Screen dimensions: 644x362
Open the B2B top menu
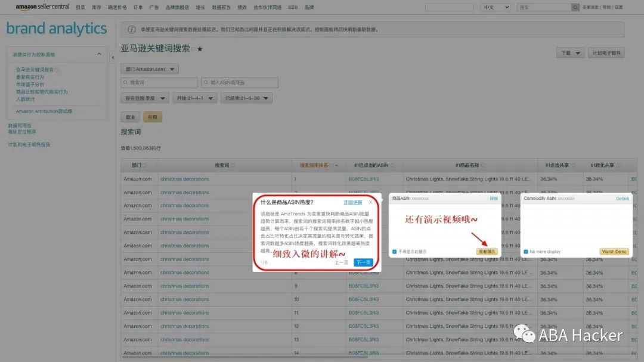point(293,7)
